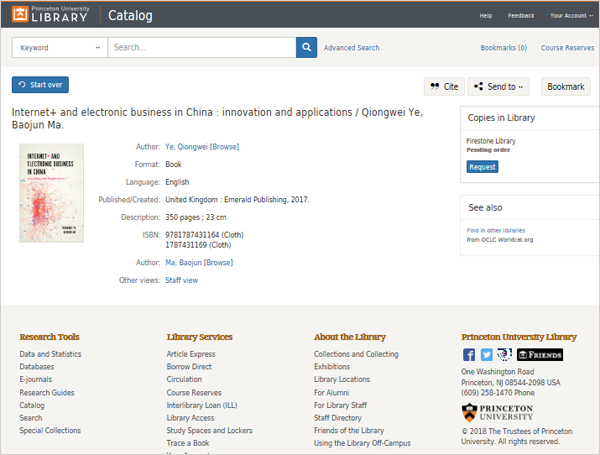600x455 pixels.
Task: Open E-journals footer link
Action: 36,379
